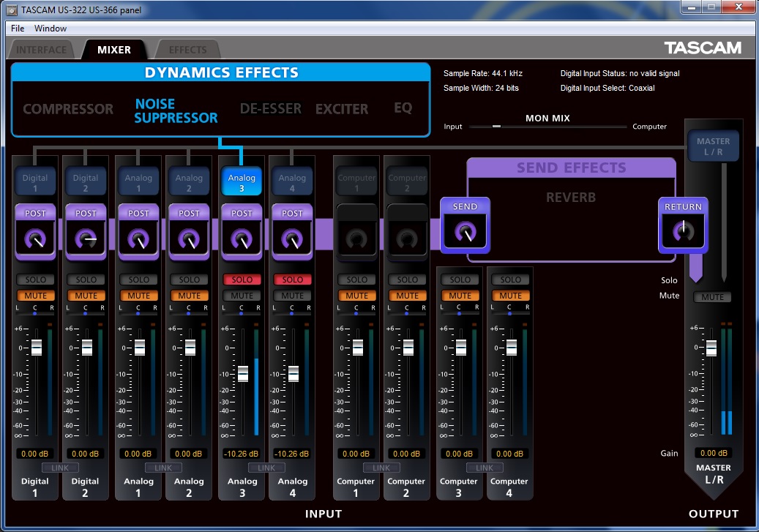Select the Analog 4 channel effect assign button
The image size is (759, 532).
click(x=292, y=182)
